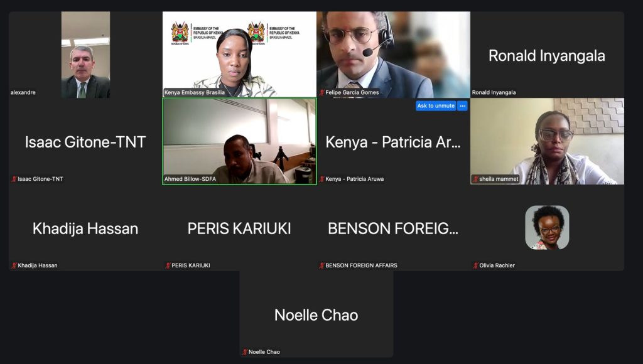Click muted mic icon beside PERIS KARIUKI
The height and width of the screenshot is (364, 643).
168,265
